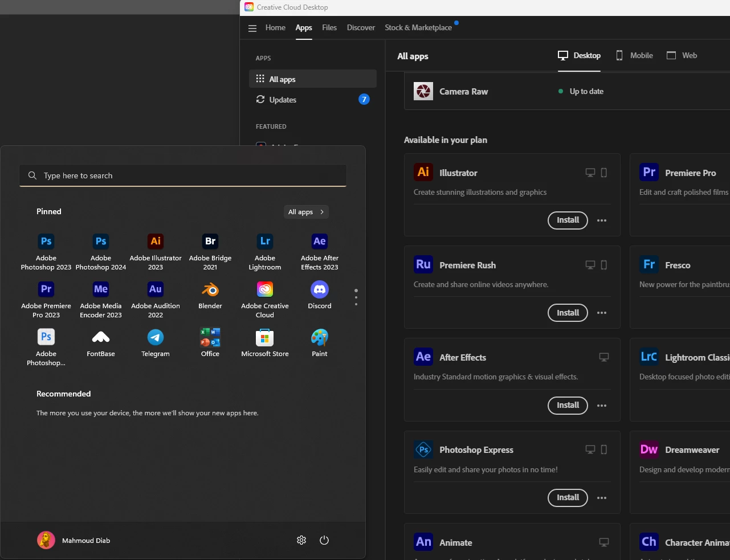
Task: Click the Illustrator app icon in Creative Cloud
Action: pos(423,172)
